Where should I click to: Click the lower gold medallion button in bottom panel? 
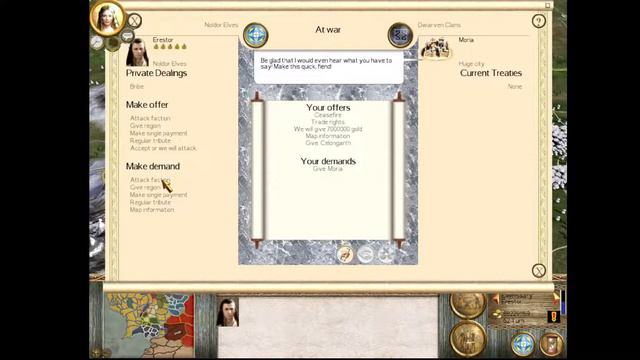pyautogui.click(x=469, y=339)
